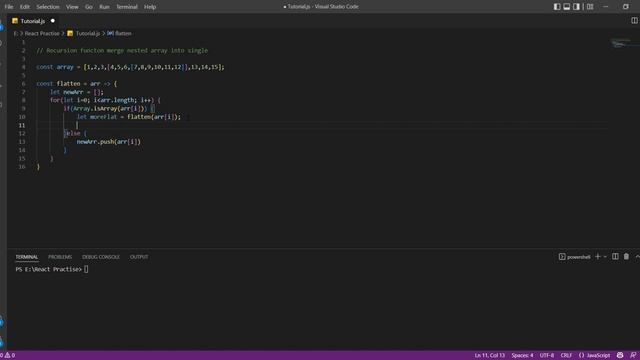Kill terminal with the trash icon
640x360 pixels.
click(626, 257)
